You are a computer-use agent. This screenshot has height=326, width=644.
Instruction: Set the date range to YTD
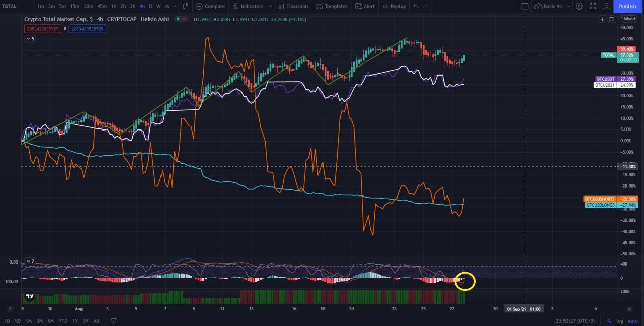(63, 321)
